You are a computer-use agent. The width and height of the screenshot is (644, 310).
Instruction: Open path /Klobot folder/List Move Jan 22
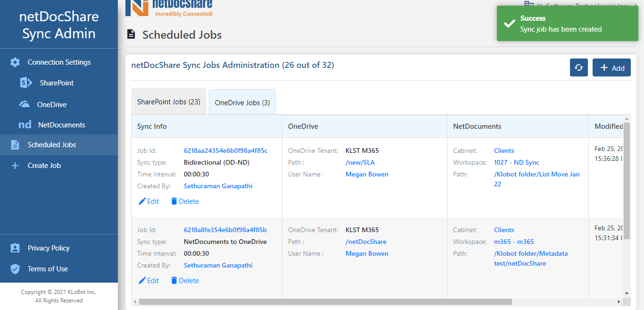pos(537,179)
